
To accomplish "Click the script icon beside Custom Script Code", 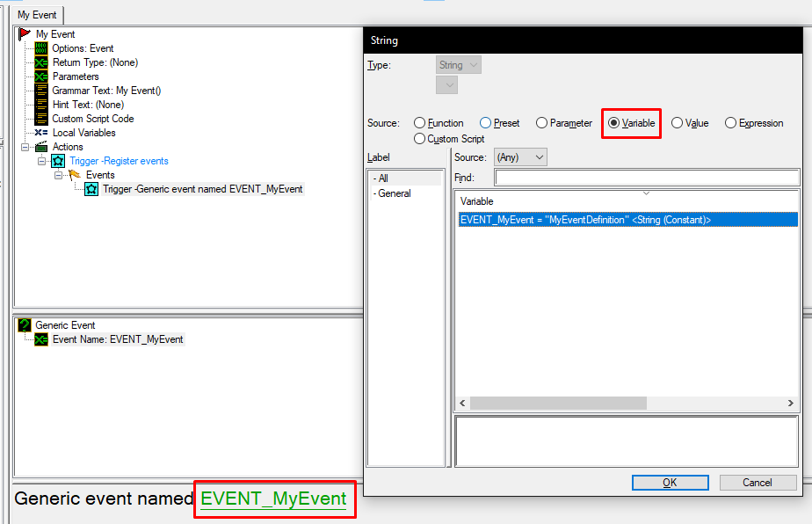I will coord(41,118).
